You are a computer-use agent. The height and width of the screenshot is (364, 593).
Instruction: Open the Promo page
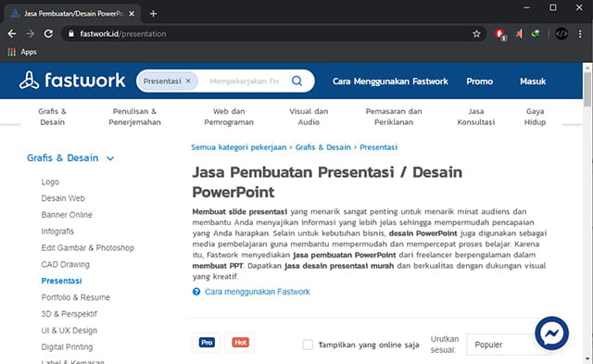pyautogui.click(x=480, y=82)
